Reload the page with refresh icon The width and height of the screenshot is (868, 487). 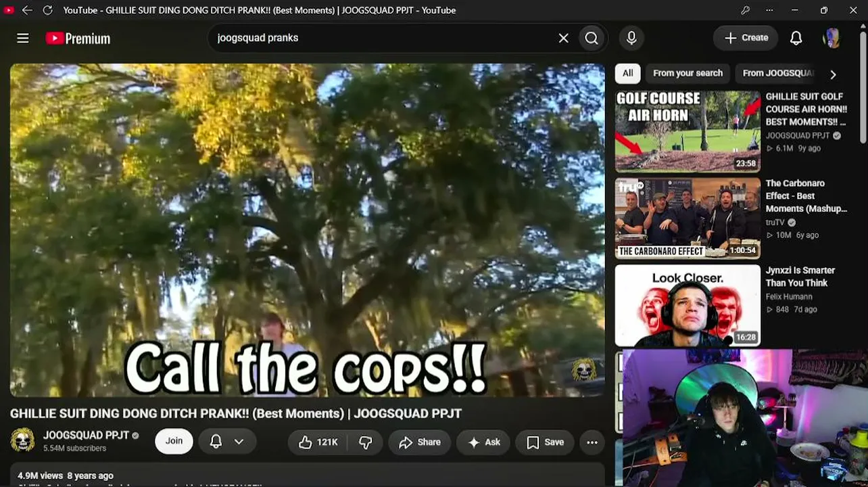coord(47,10)
